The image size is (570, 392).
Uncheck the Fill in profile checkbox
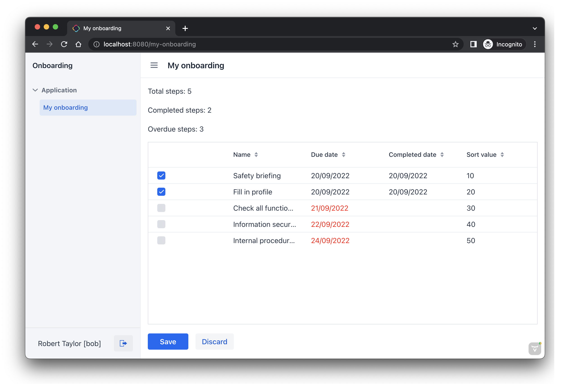(161, 192)
